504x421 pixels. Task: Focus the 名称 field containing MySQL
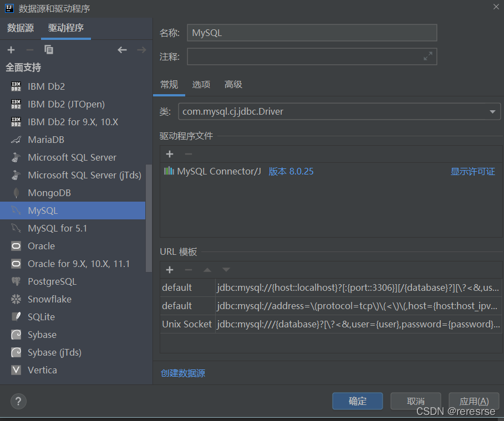point(312,33)
